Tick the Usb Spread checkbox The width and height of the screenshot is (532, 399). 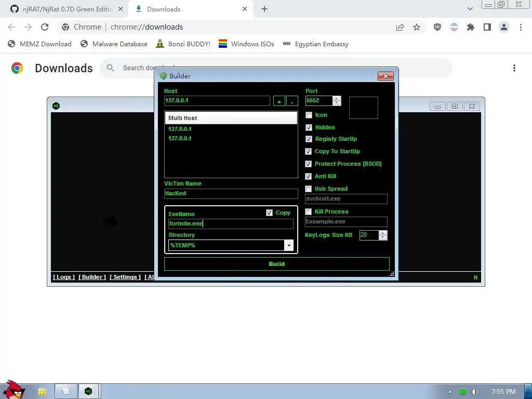[x=309, y=189]
